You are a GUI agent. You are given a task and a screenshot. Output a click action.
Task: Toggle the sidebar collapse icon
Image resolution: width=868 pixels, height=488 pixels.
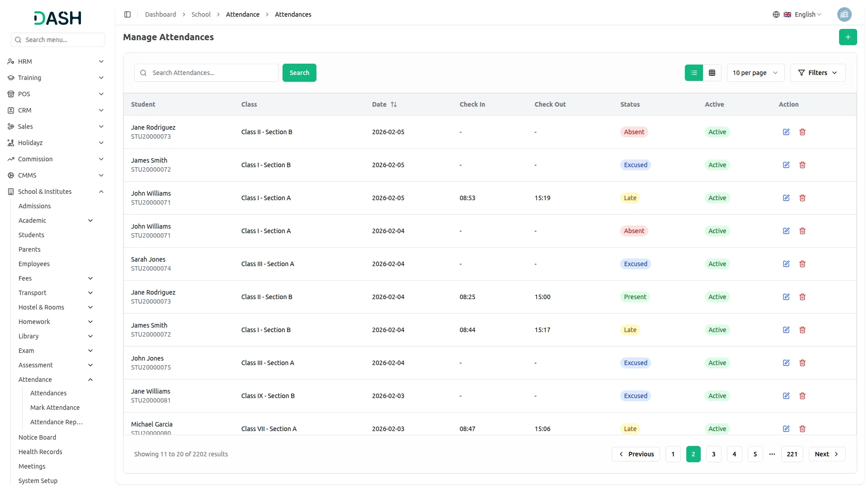(x=127, y=14)
